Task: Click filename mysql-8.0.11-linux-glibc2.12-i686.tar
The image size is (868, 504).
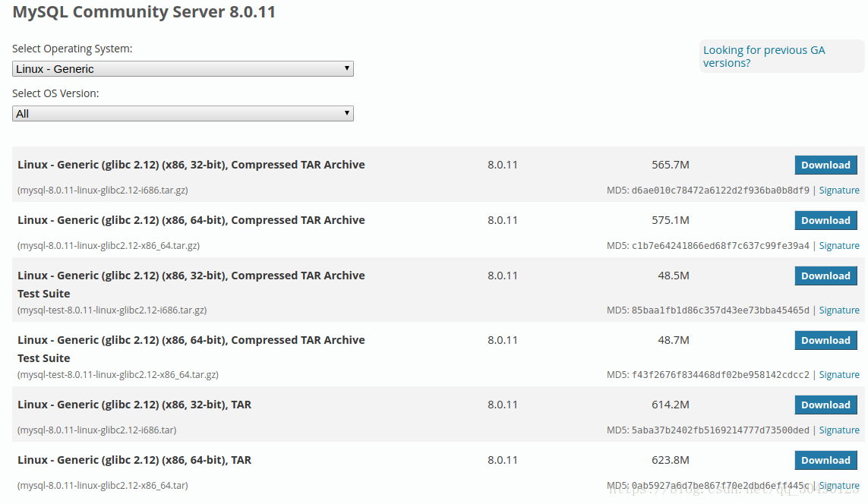Action: [x=97, y=430]
